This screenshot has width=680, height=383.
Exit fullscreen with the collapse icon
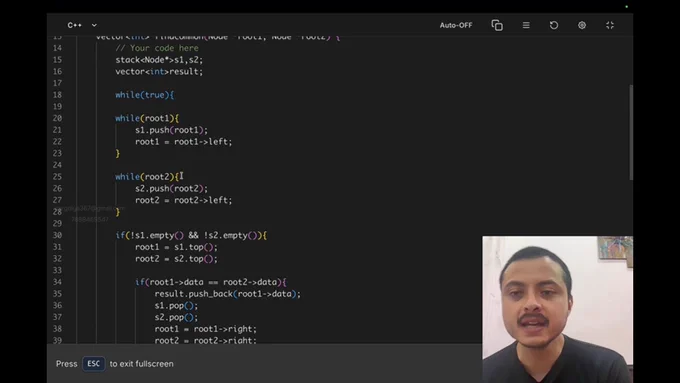(610, 25)
